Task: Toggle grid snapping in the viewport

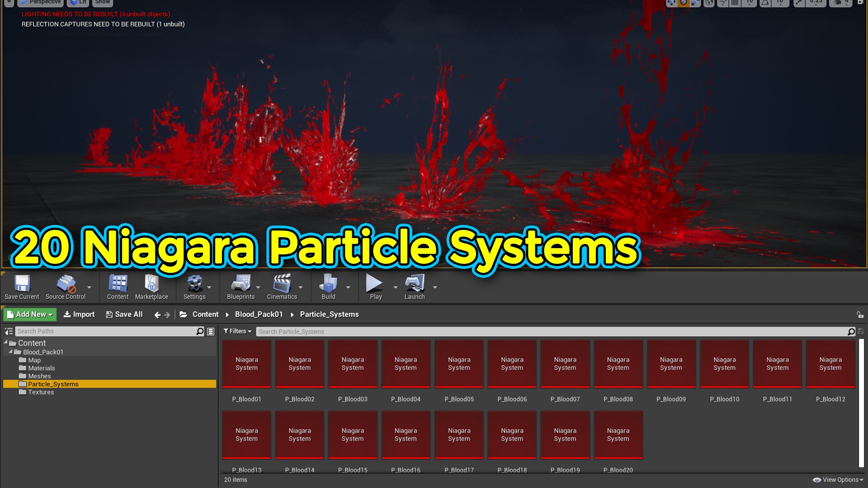Action: click(735, 3)
